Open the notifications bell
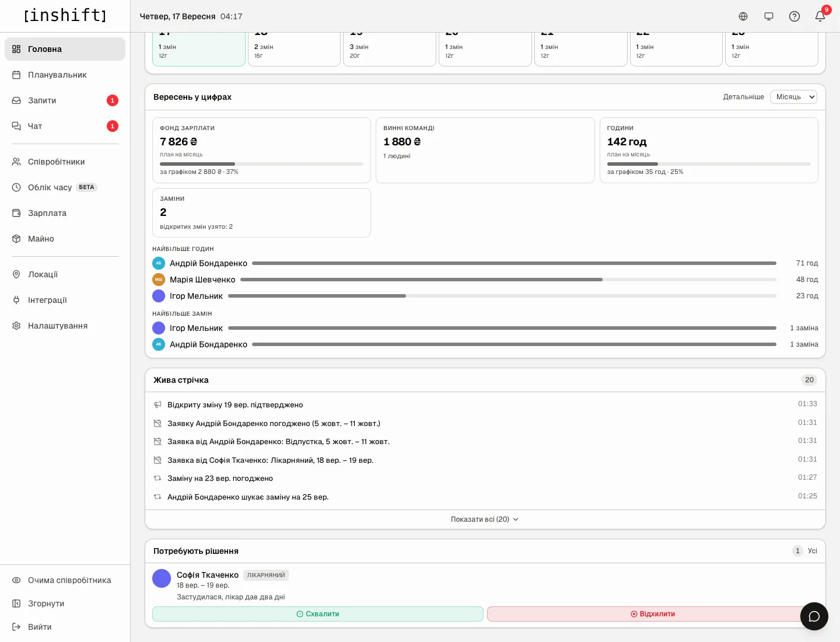Image resolution: width=840 pixels, height=642 pixels. (x=820, y=16)
